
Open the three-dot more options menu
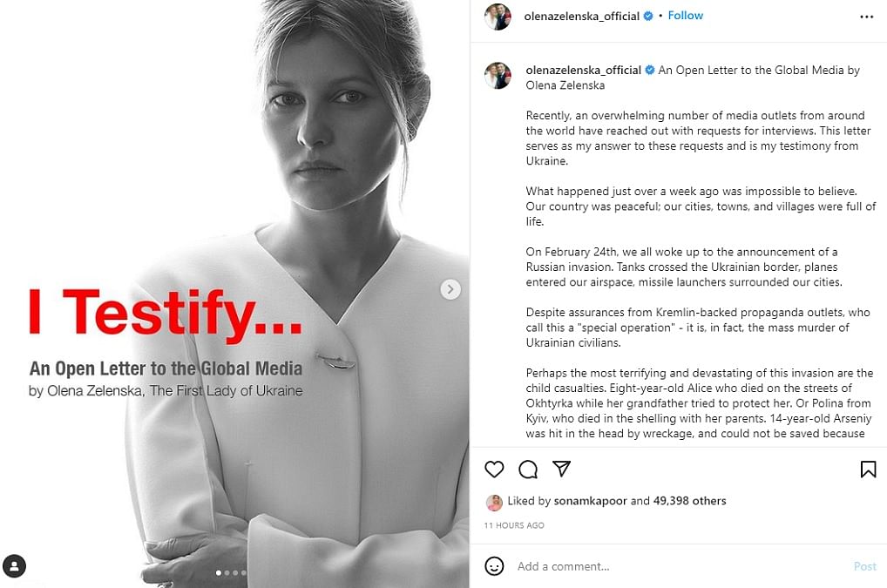click(x=867, y=17)
